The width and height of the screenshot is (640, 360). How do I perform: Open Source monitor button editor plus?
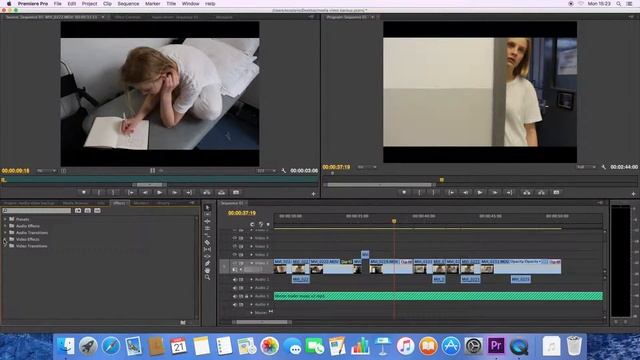(313, 194)
